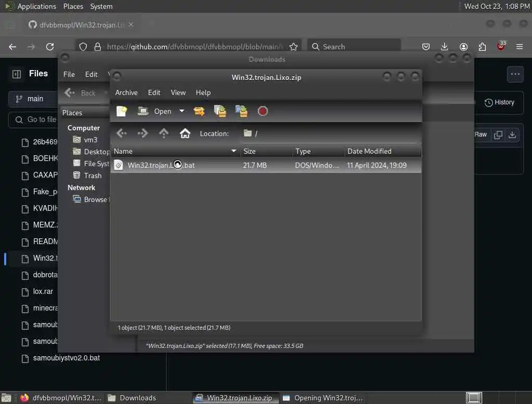
Task: Create a new archive via toolbar icon
Action: tap(122, 111)
